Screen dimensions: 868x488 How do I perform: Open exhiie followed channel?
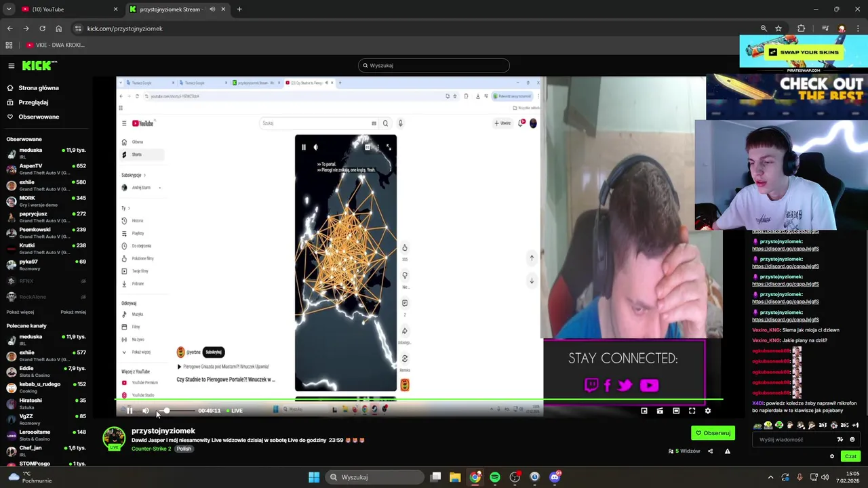pyautogui.click(x=46, y=185)
